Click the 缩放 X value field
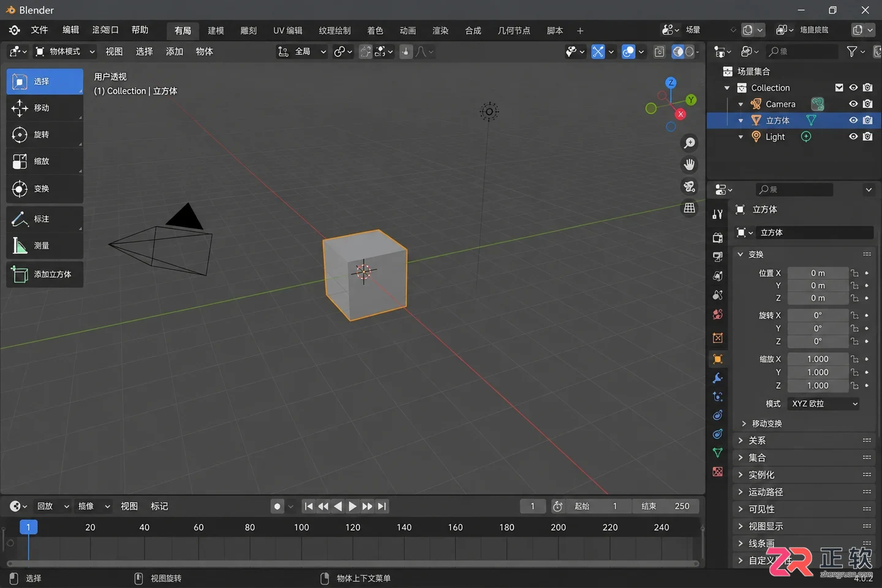This screenshot has height=588, width=882. [818, 360]
